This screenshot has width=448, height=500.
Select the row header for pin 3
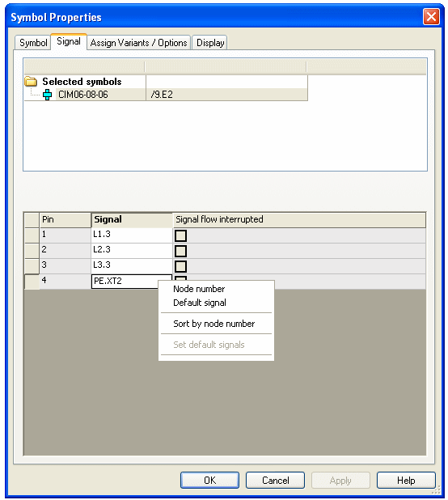click(32, 265)
